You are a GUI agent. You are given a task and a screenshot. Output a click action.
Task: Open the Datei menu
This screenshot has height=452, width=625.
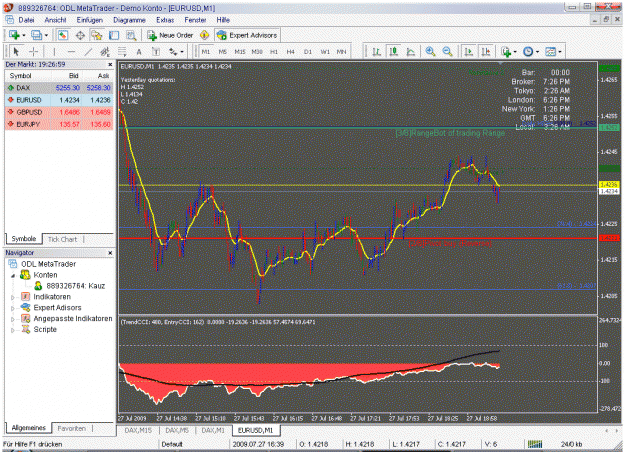point(26,20)
